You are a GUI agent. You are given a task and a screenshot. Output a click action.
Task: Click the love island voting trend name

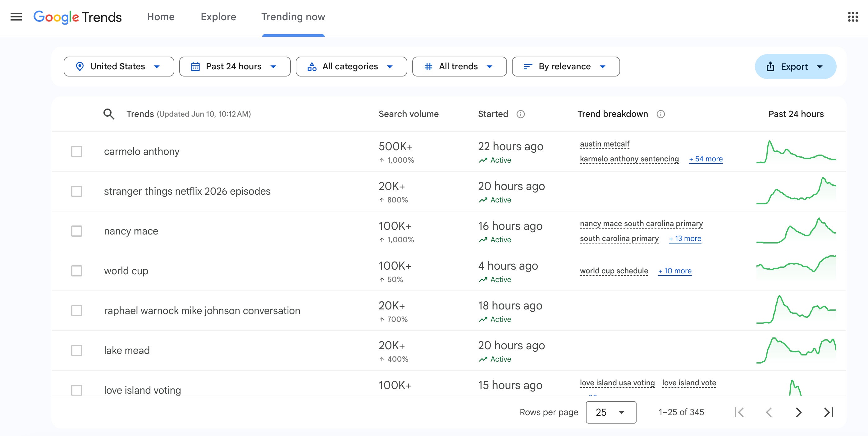(142, 390)
